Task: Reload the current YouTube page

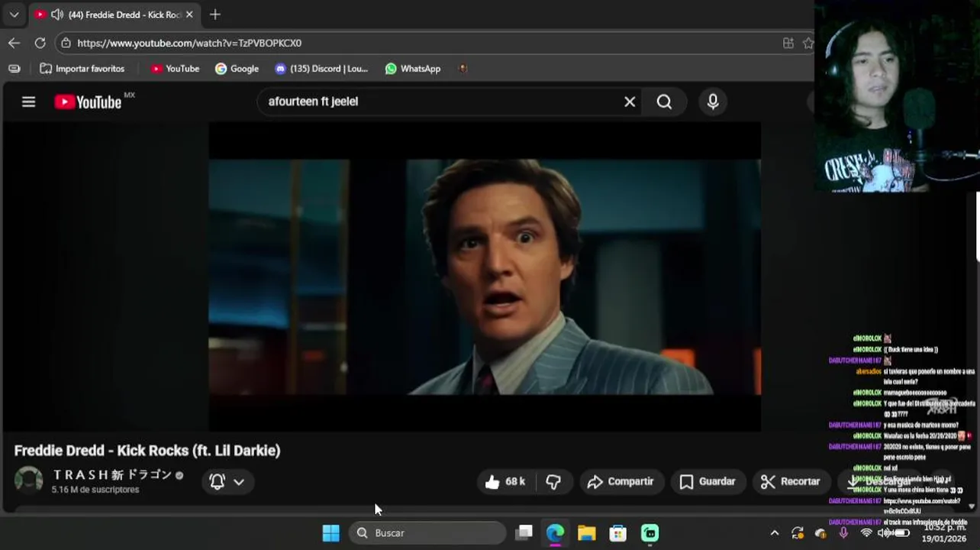Action: click(40, 43)
